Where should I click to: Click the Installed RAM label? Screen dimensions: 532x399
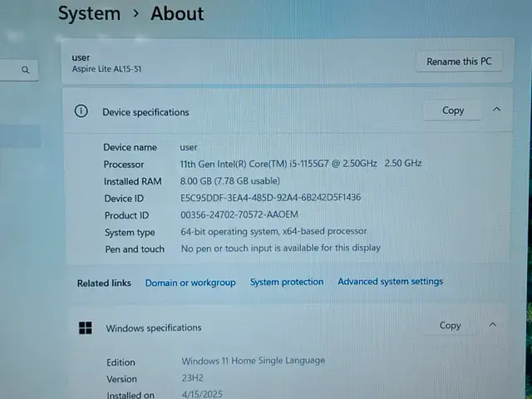[133, 181]
